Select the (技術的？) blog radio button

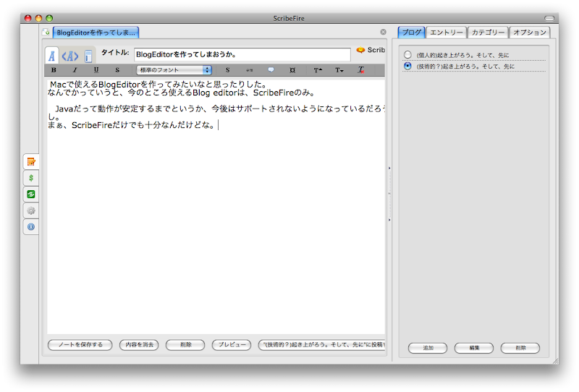(x=407, y=66)
